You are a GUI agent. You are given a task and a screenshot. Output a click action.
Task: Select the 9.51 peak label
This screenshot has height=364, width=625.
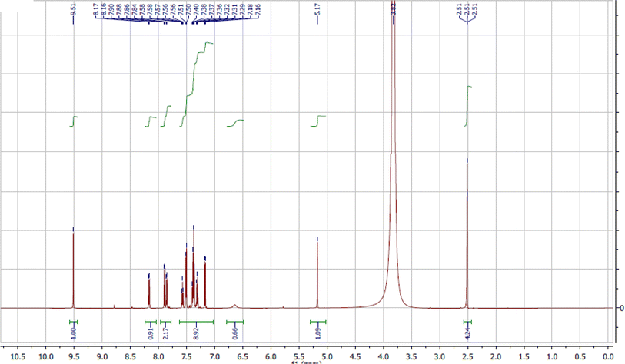click(73, 9)
